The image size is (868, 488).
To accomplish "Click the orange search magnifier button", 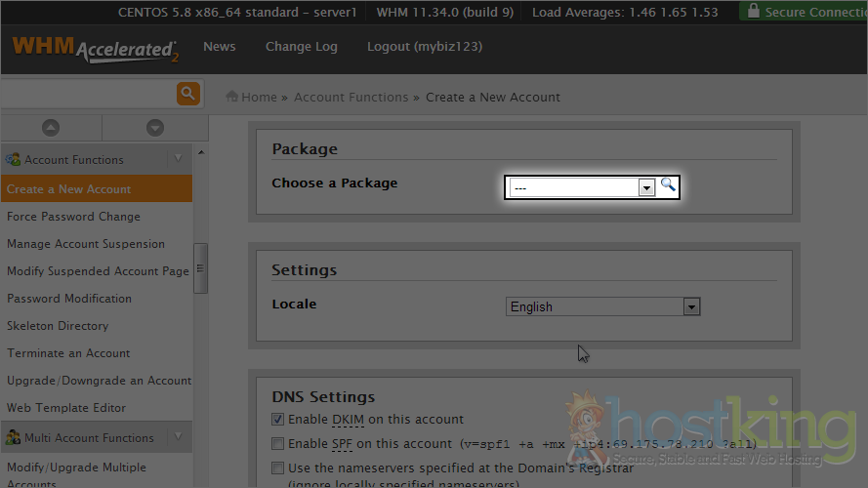I will (188, 94).
